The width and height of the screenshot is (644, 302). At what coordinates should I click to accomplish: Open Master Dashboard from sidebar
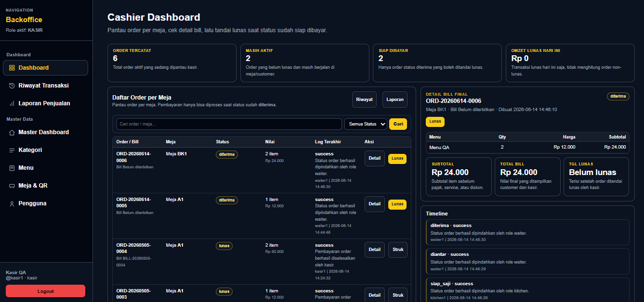(45, 132)
